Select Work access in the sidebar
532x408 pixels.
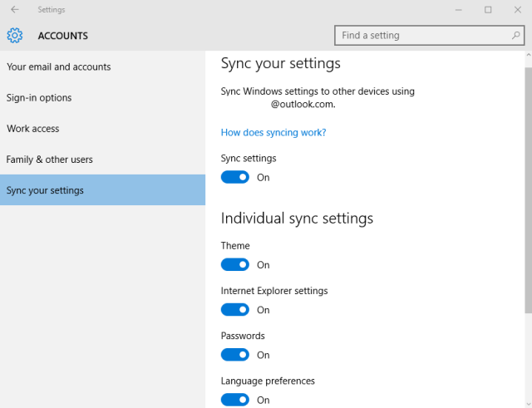pos(33,129)
